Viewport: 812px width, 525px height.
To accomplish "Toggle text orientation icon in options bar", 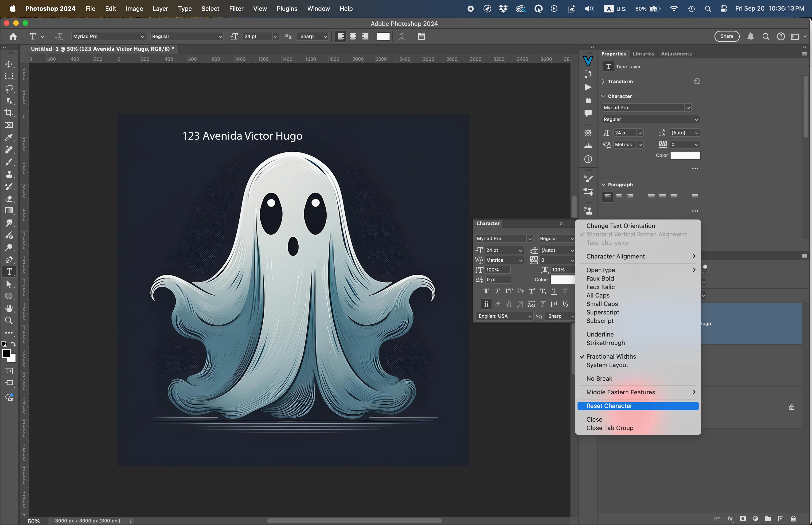I will [59, 36].
